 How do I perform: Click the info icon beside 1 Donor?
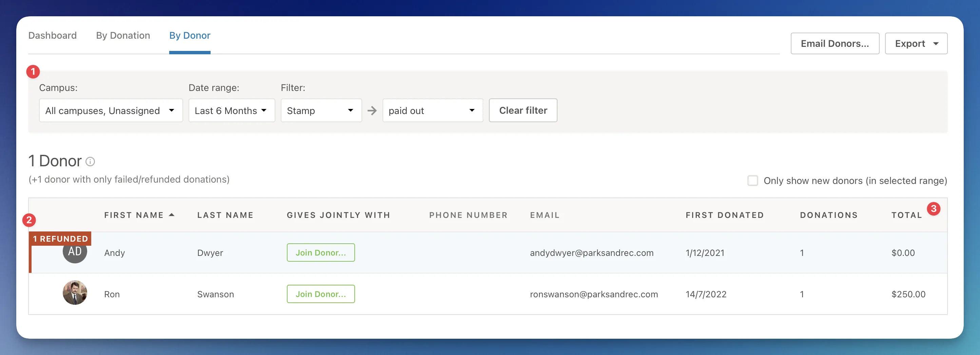90,162
